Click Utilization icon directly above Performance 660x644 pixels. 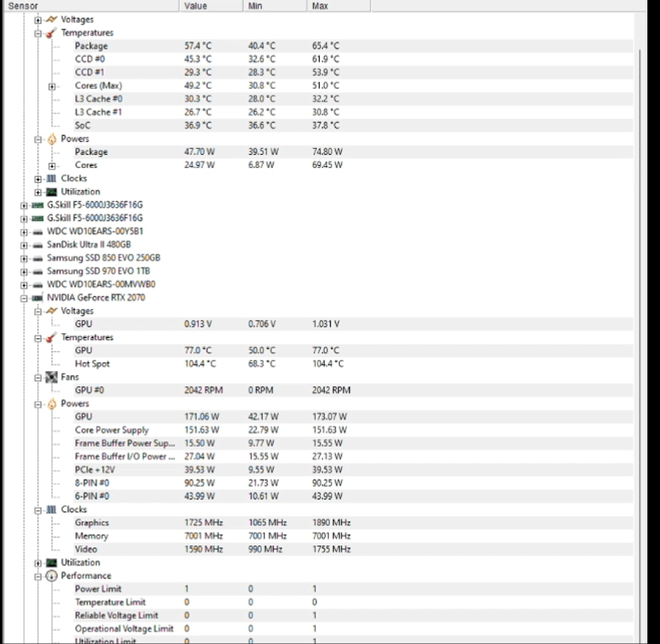pos(51,563)
